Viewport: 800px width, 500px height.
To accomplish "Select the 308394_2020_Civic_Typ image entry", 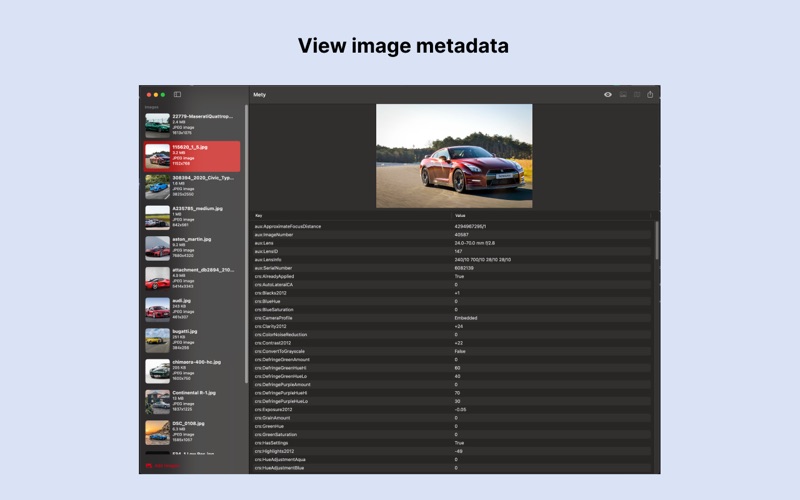I will [192, 187].
